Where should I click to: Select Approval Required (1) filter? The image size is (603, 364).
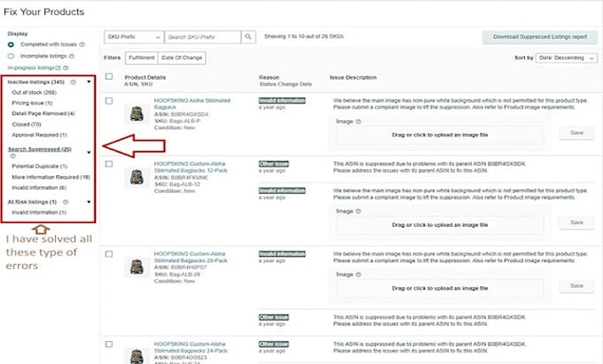(x=39, y=136)
